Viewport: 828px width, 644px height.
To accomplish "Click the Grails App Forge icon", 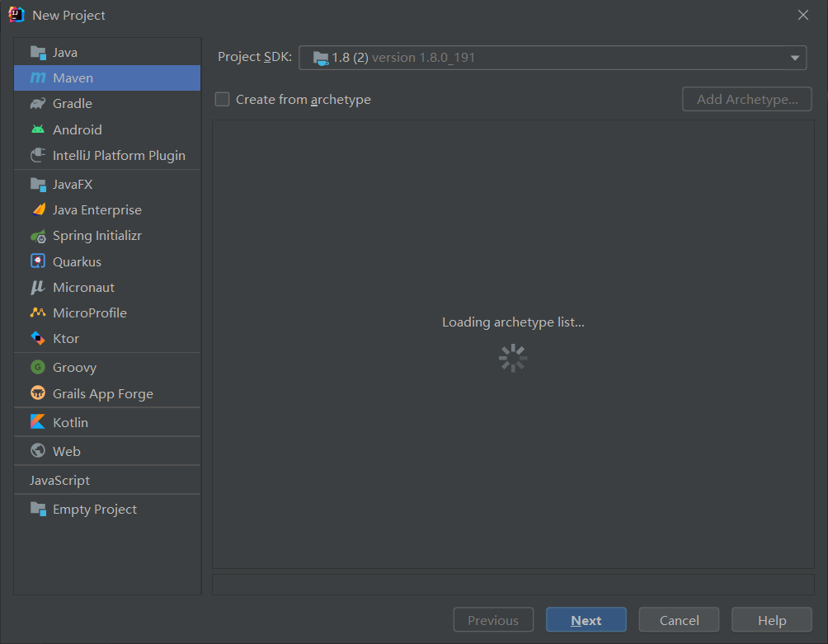I will 38,393.
